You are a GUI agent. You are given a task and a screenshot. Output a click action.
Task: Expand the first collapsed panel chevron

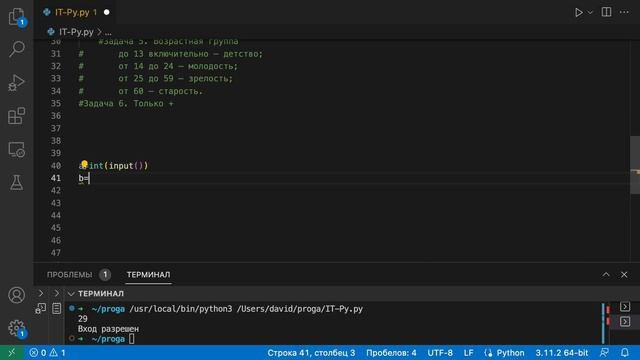point(41,293)
